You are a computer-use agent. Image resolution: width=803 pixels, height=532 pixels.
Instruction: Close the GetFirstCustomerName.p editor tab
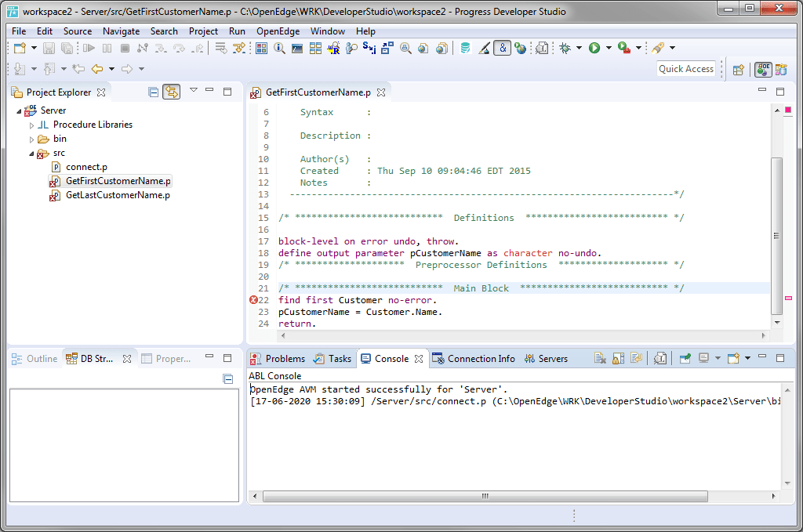click(x=381, y=92)
